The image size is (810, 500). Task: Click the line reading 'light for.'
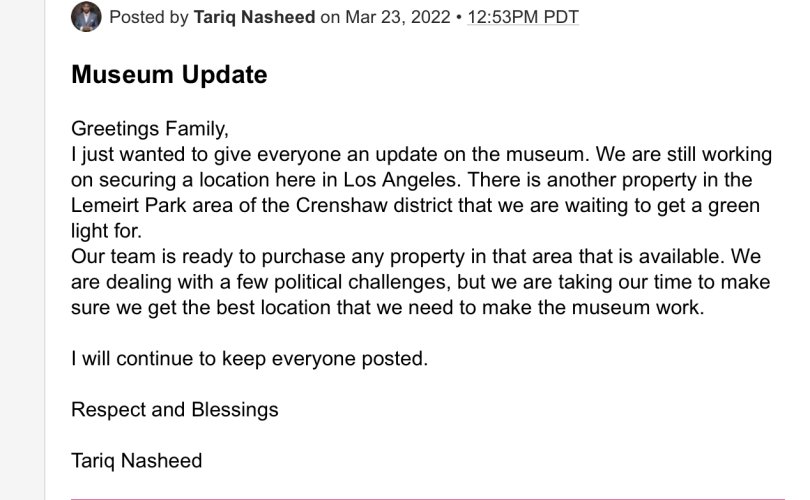click(106, 230)
